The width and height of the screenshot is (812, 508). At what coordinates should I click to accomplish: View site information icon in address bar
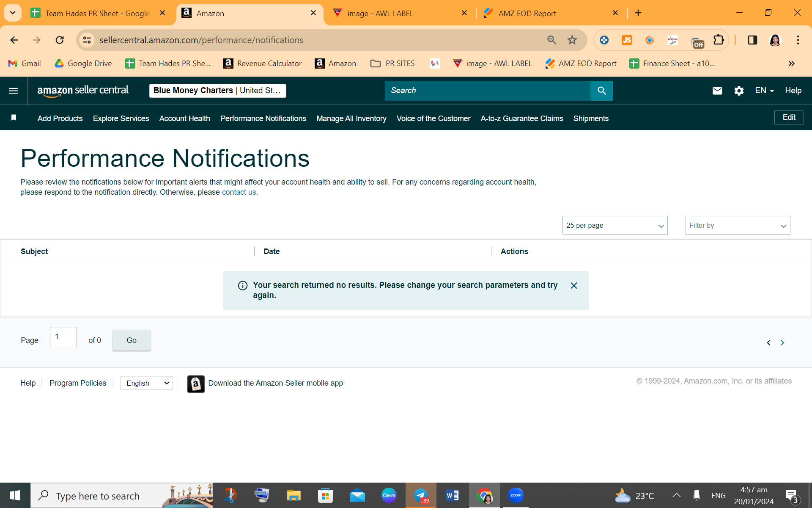click(87, 40)
